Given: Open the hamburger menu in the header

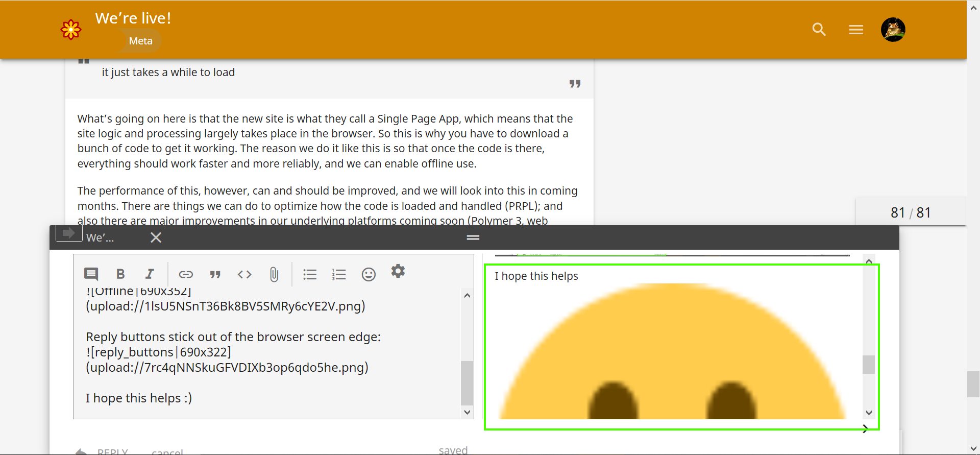Looking at the screenshot, I should 856,30.
